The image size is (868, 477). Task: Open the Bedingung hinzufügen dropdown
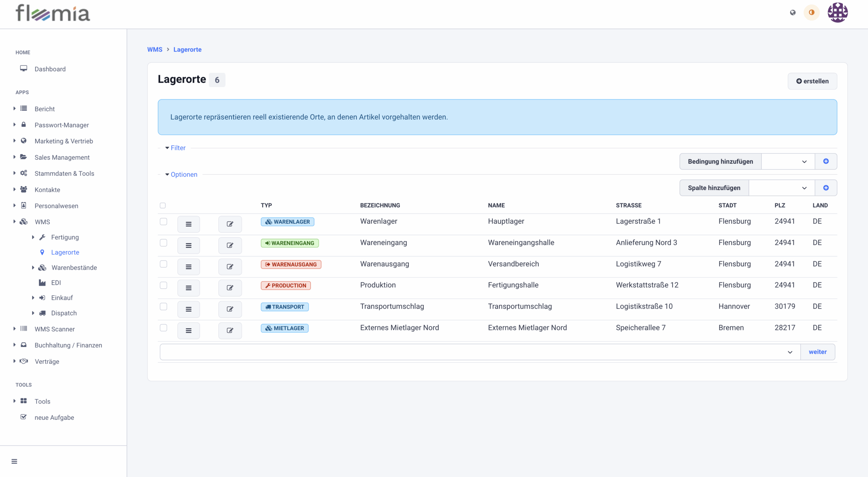pyautogui.click(x=788, y=161)
